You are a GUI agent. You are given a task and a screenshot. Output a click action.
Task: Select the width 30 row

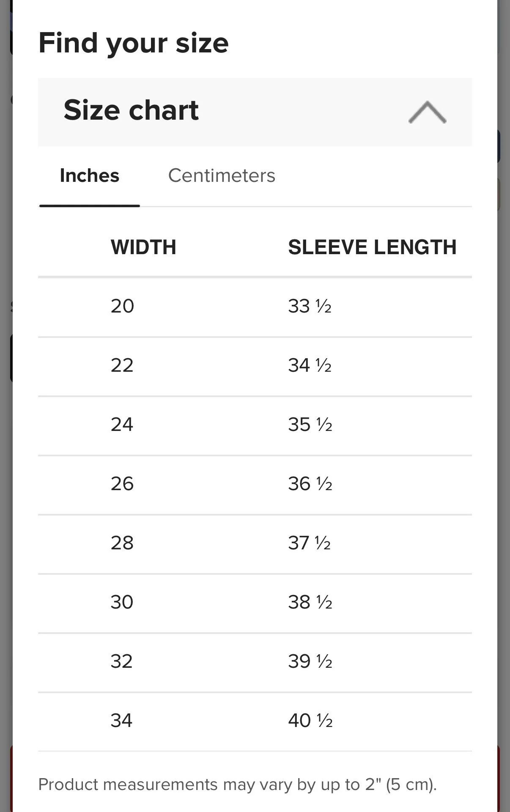tap(122, 602)
